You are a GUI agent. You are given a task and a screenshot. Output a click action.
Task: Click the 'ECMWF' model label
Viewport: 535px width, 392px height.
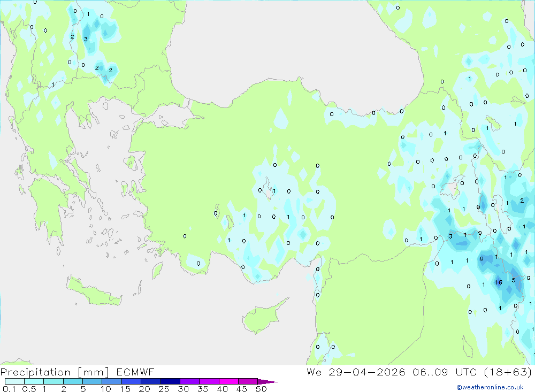(x=135, y=372)
